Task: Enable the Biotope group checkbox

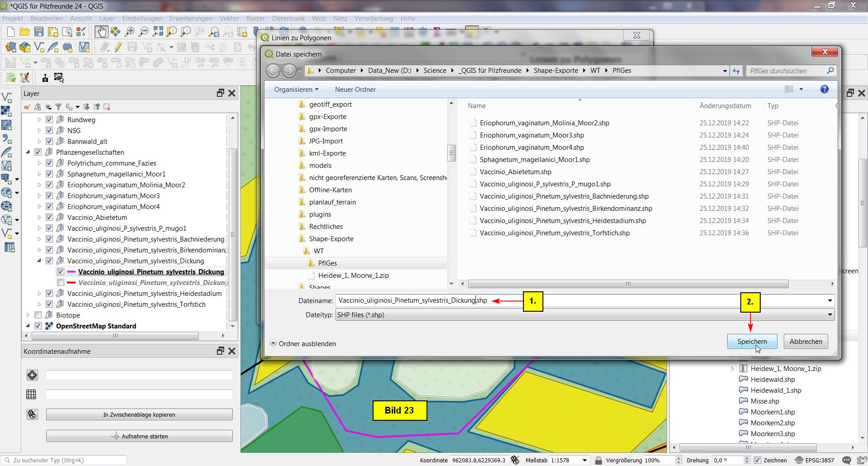Action: (x=38, y=315)
